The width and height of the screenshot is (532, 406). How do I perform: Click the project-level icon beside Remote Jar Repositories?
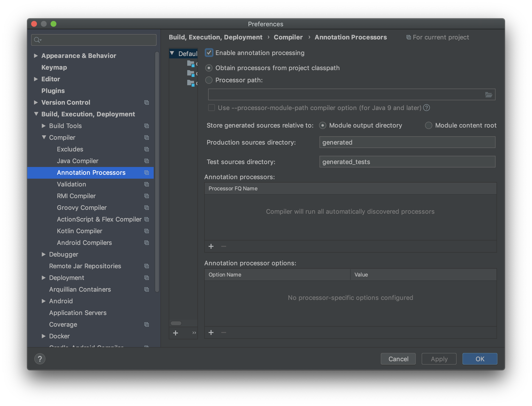pos(147,266)
